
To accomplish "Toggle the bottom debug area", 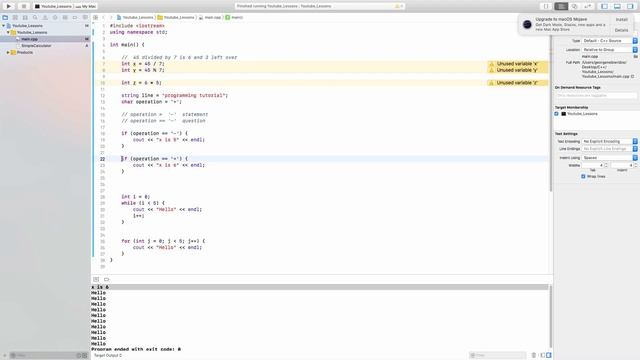I will pos(617,6).
